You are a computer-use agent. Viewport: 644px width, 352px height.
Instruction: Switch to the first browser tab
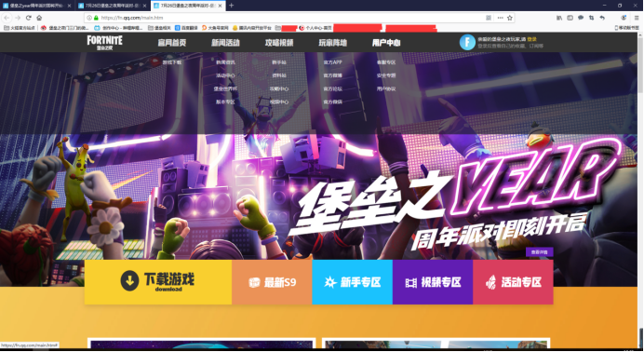click(37, 6)
